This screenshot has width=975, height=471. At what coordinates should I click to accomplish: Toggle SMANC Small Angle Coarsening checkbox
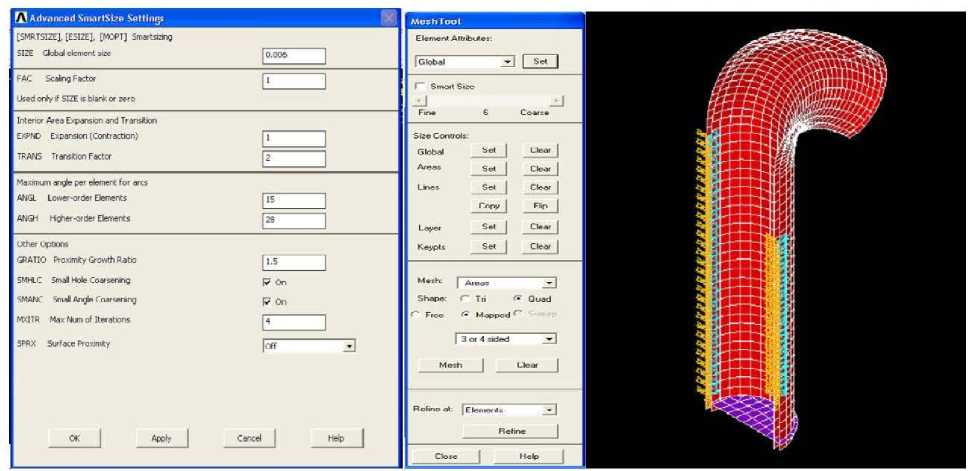[267, 302]
